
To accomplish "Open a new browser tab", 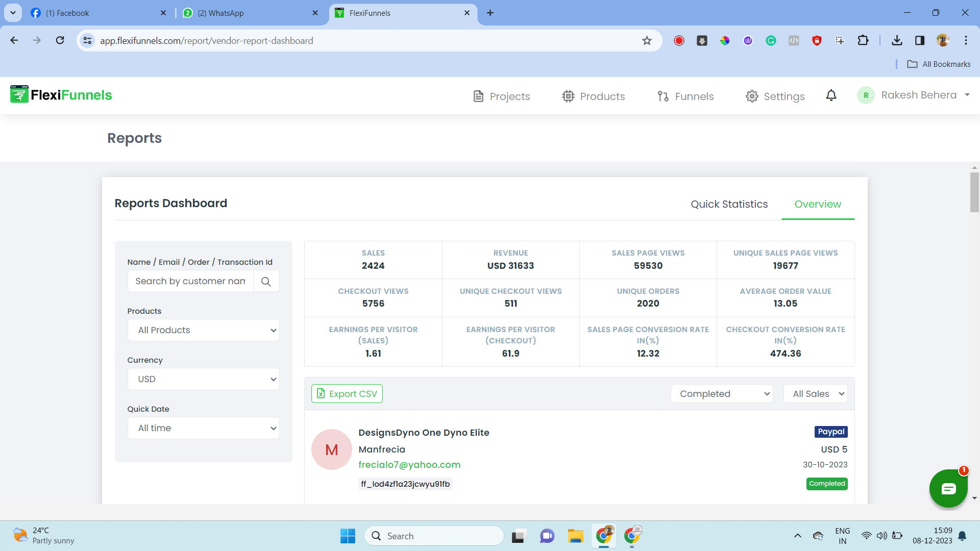I will point(490,13).
